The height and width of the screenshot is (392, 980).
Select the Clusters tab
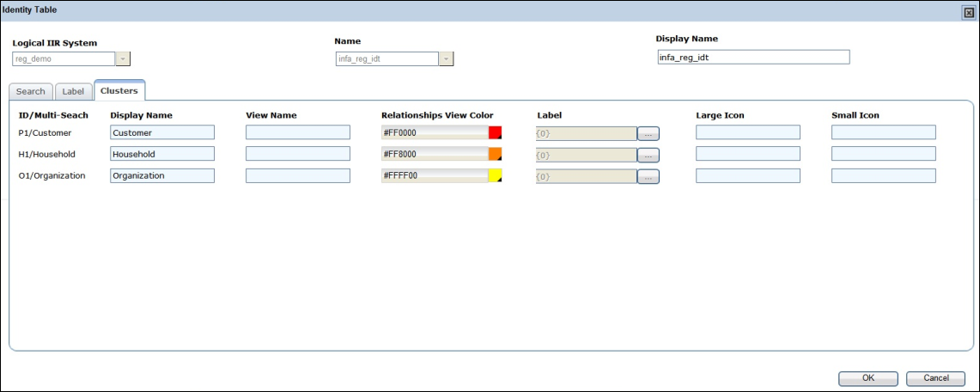119,90
